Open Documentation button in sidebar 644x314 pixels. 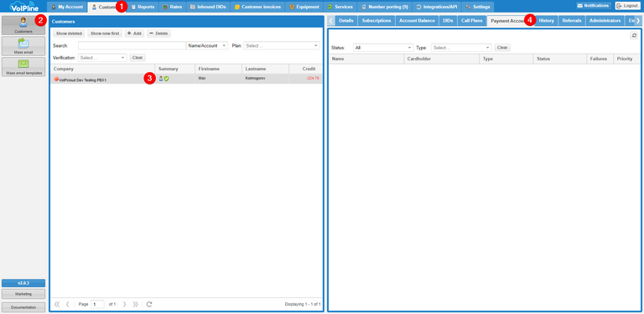tap(23, 307)
